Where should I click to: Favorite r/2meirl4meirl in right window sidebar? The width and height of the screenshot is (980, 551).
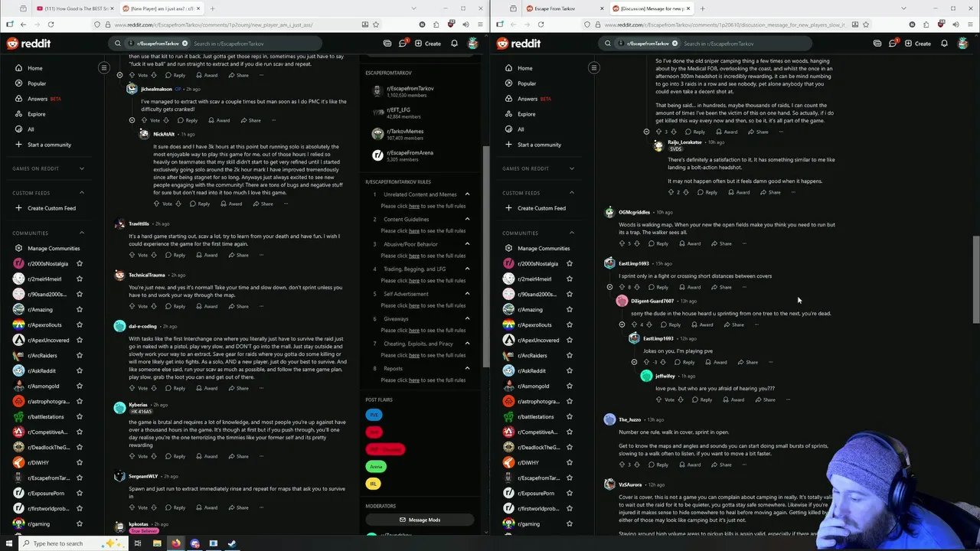tap(569, 279)
